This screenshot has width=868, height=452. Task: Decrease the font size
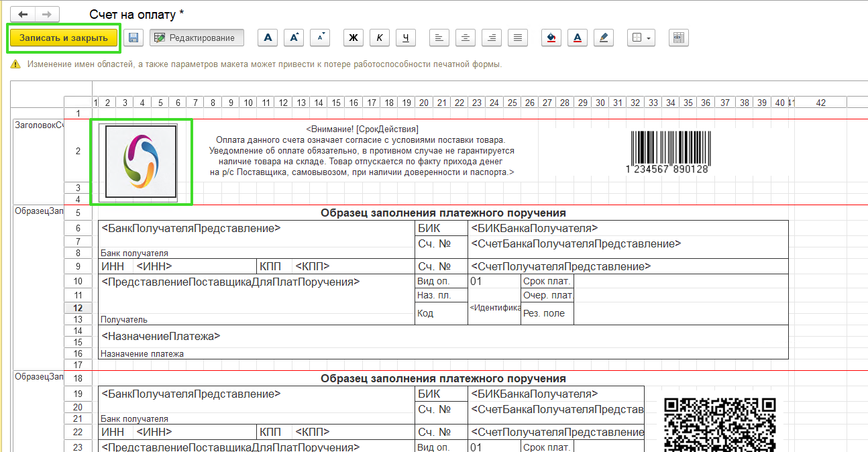pos(321,38)
